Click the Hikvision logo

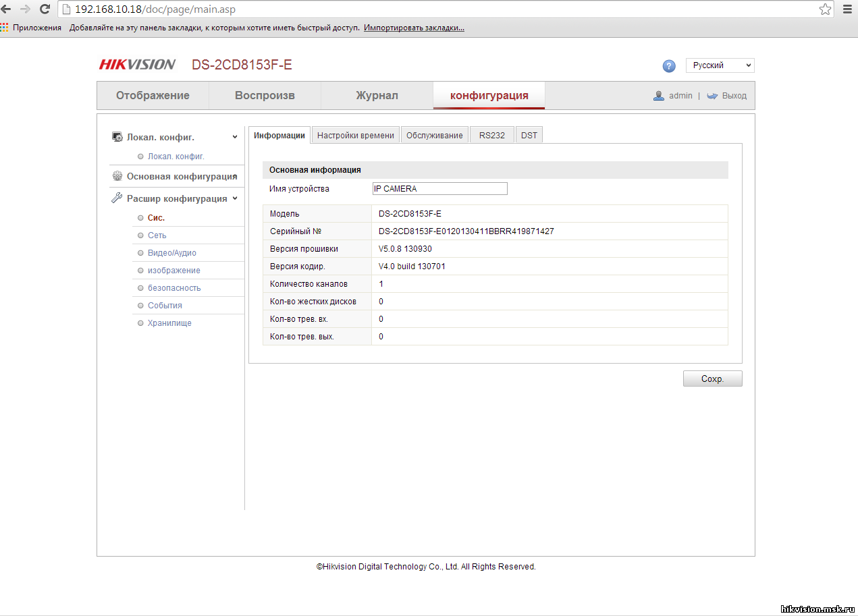(x=137, y=65)
